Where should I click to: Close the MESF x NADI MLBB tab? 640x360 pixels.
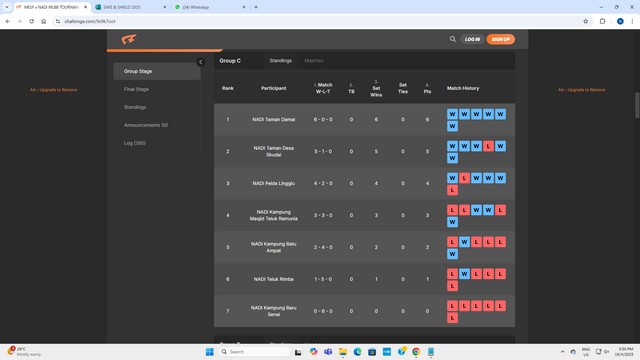[85, 7]
